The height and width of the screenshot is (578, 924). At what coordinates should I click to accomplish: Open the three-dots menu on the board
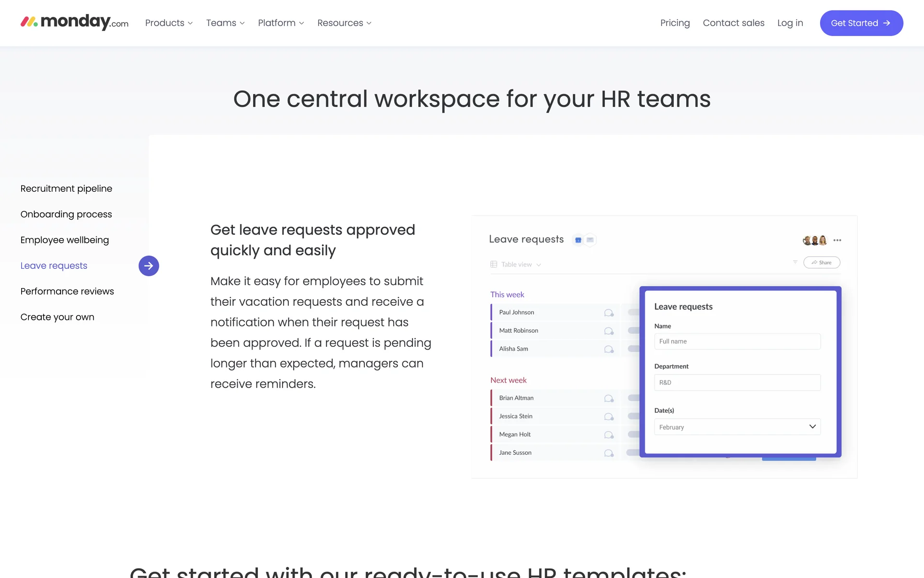click(837, 240)
